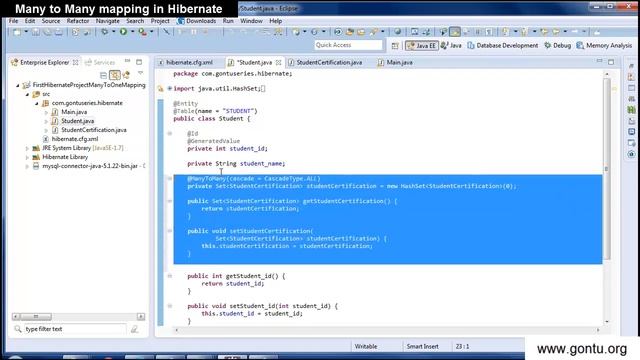Maximize the Enterprise Explorer panel
640x360 pixels.
[139, 62]
